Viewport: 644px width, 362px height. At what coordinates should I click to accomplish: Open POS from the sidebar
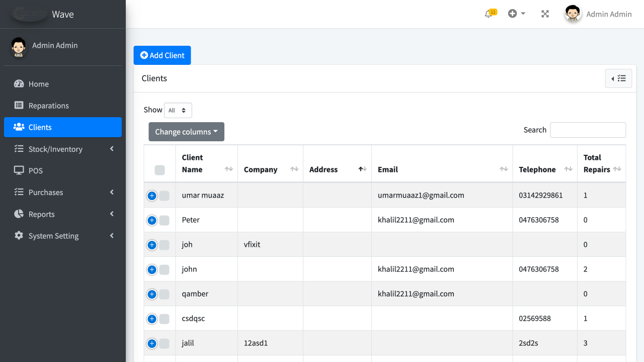point(35,170)
